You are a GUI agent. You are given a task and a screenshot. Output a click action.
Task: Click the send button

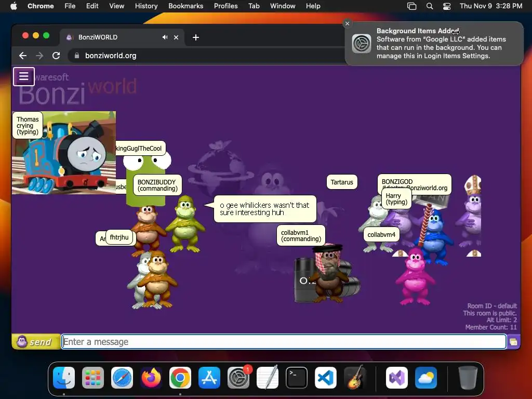[36, 342]
